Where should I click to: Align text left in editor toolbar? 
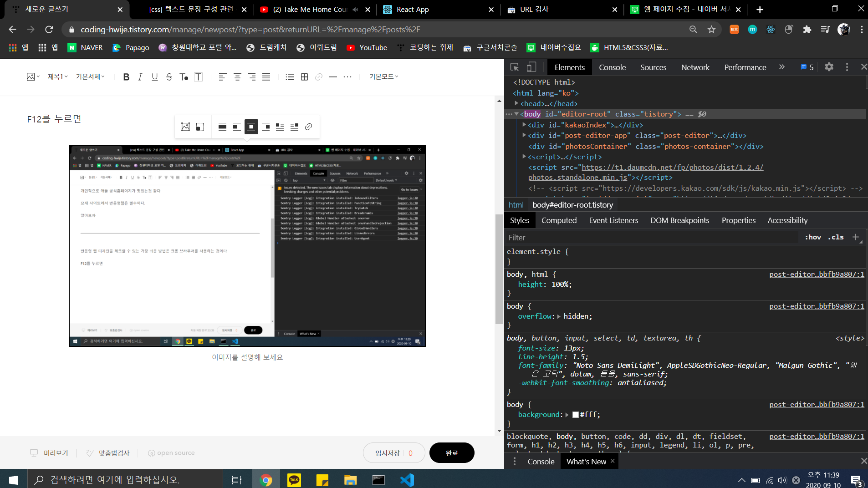coord(222,77)
